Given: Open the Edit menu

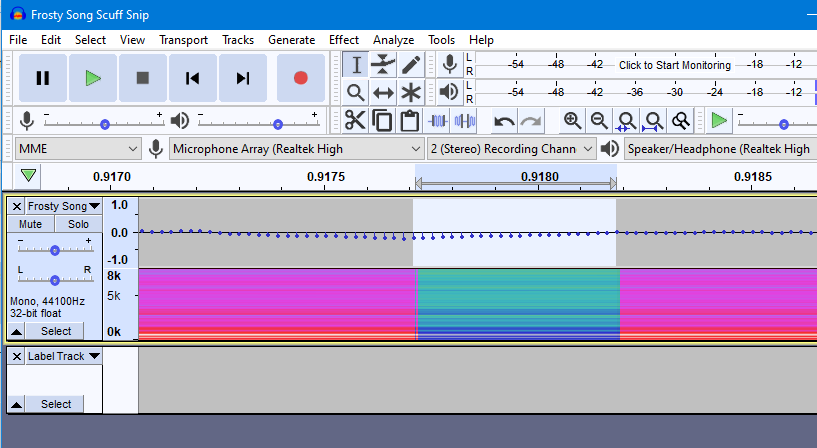Looking at the screenshot, I should tap(51, 40).
